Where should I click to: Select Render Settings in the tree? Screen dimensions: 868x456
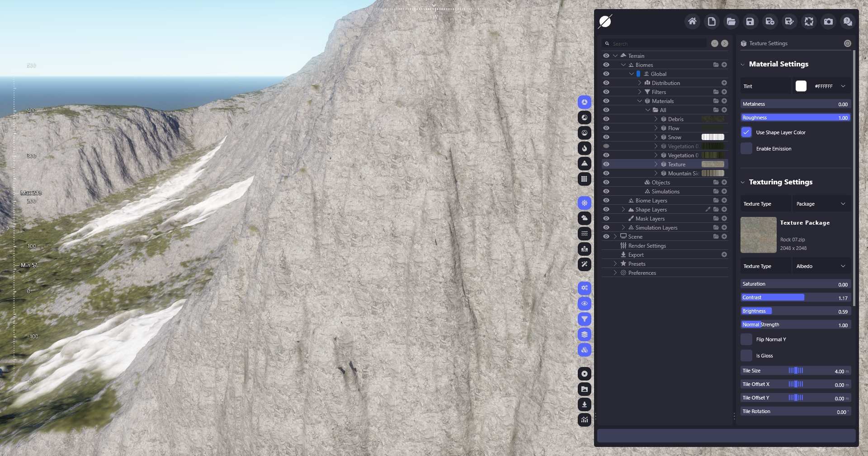coord(647,245)
